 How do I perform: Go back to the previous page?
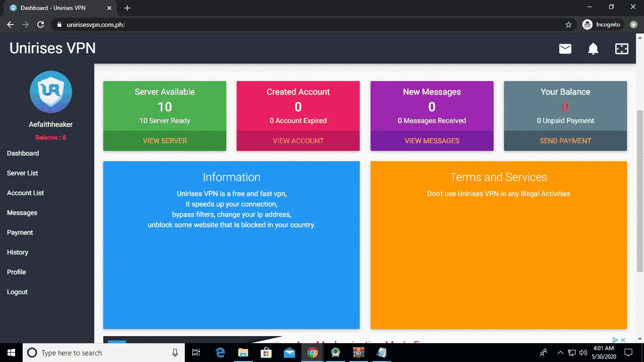click(x=10, y=25)
